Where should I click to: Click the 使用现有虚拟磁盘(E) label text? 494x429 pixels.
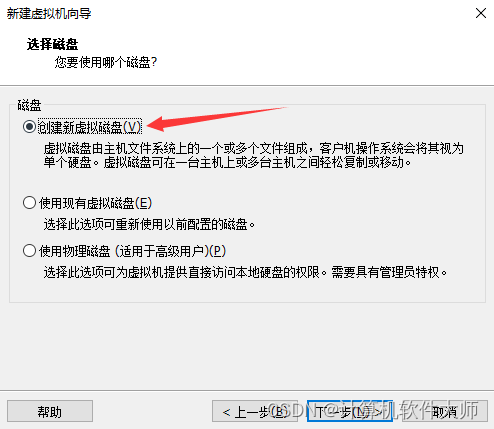click(95, 203)
